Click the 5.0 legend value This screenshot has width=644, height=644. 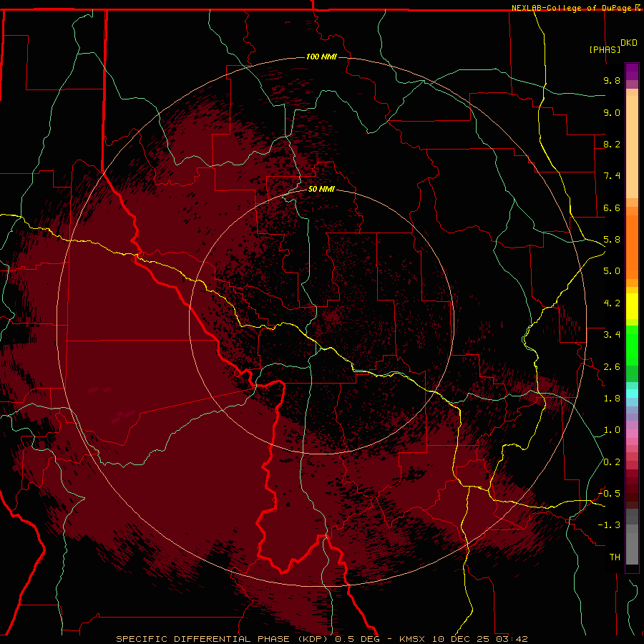tap(612, 271)
